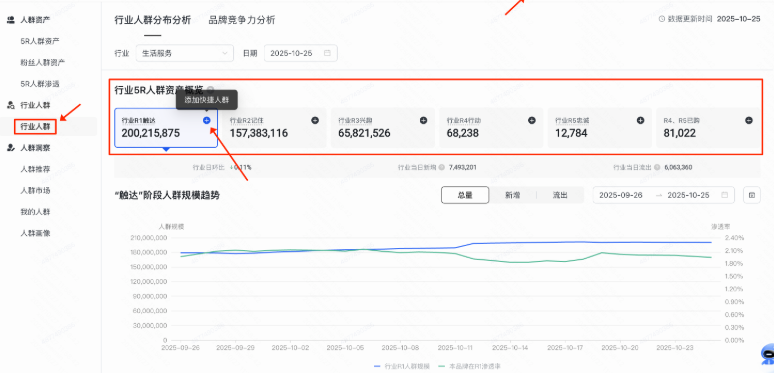Image resolution: width=774 pixels, height=373 pixels.
Task: Click info icon beside 行业5R人群资产概览 title
Action: coord(211,90)
